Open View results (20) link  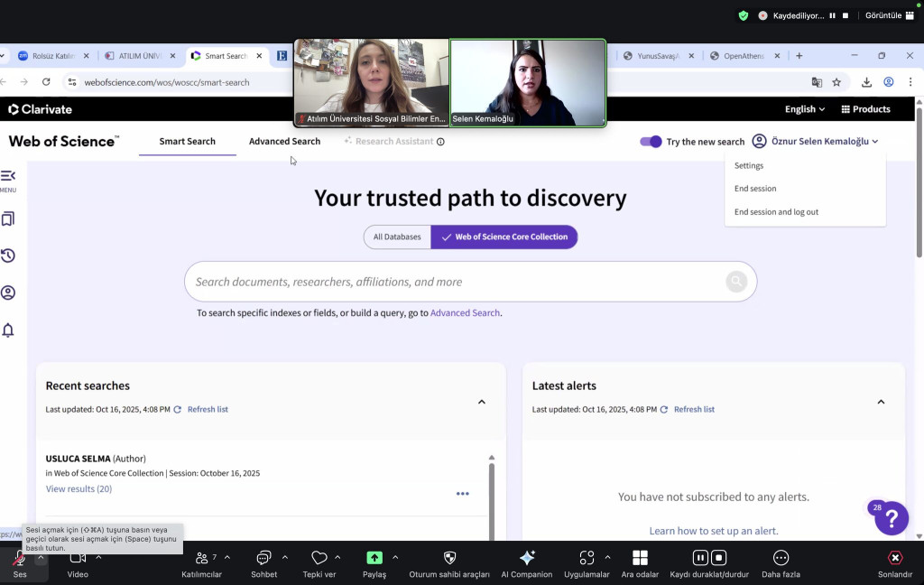click(79, 489)
